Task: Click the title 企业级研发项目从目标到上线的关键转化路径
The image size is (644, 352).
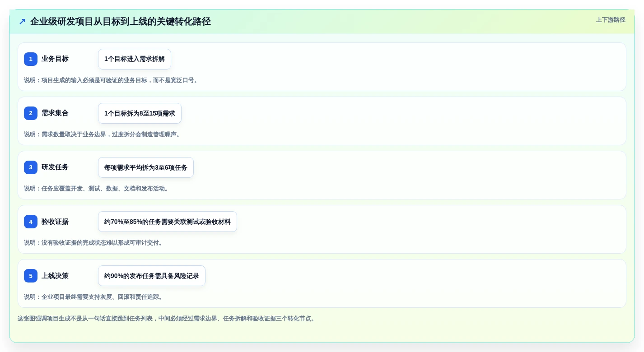Action: [121, 21]
